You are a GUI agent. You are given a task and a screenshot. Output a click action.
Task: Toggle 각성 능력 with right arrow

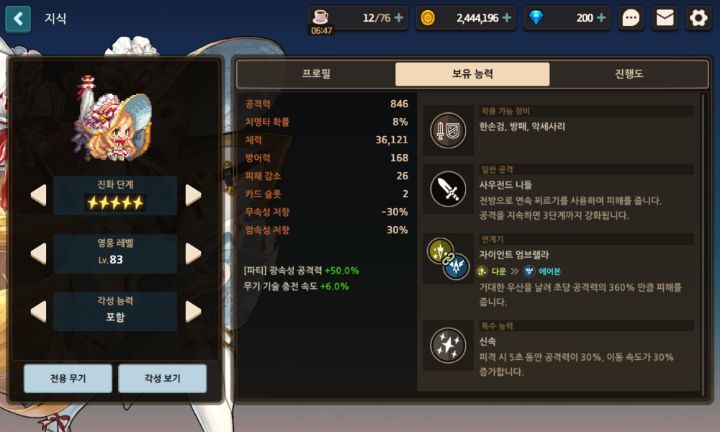[193, 312]
